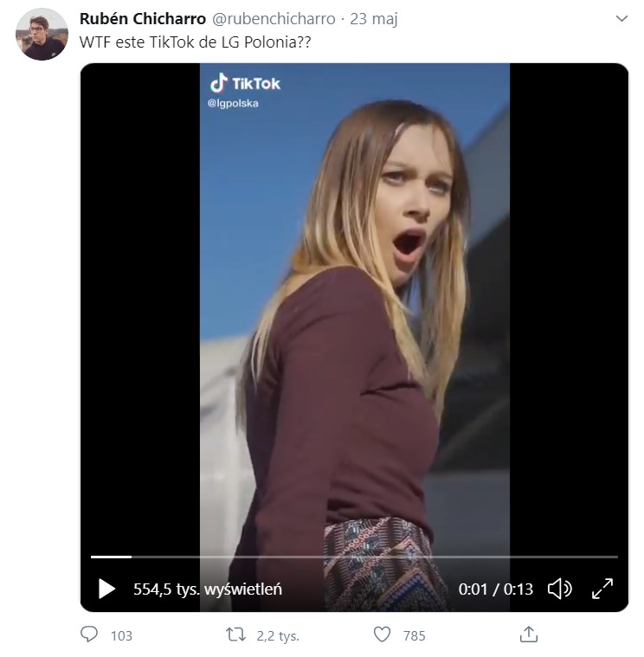The image size is (644, 657).
Task: Click the 2,2 tys. retweet count
Action: point(278,636)
